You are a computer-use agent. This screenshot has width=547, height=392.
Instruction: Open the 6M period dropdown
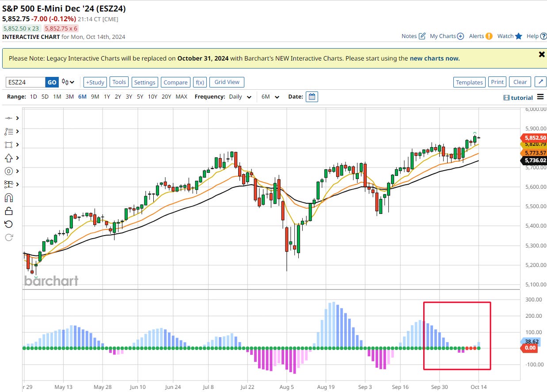pos(270,97)
